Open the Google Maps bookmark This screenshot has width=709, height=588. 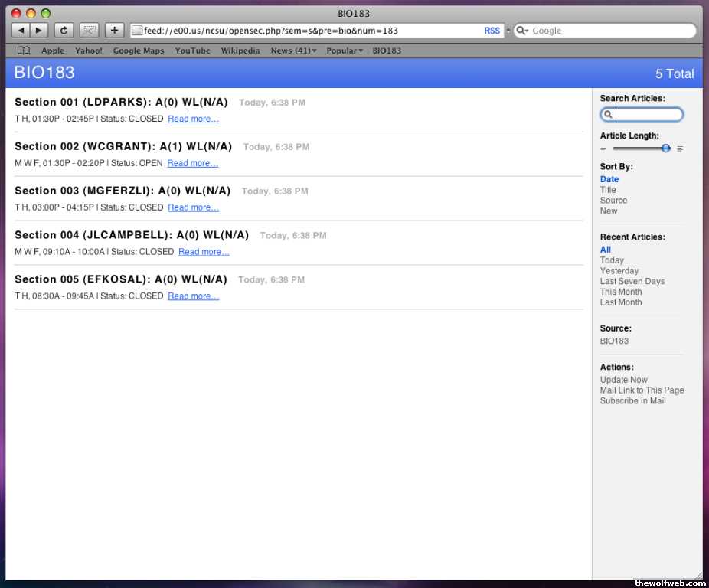[138, 51]
